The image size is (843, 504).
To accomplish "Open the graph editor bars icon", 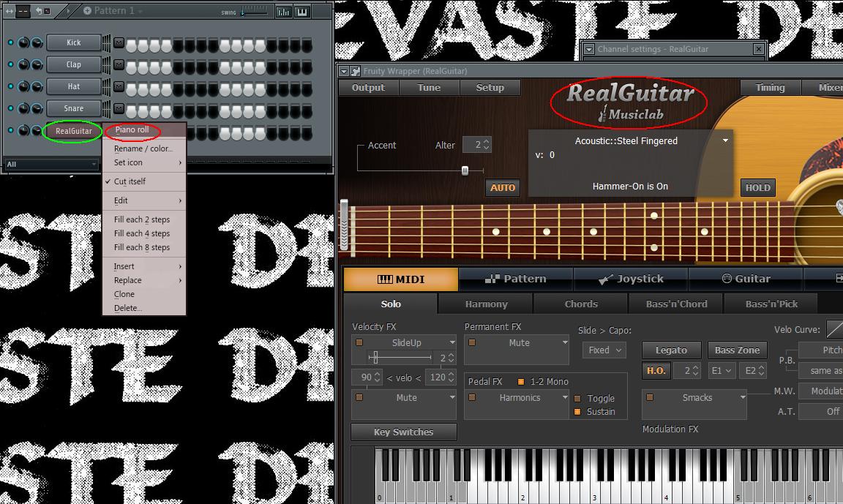I will point(283,11).
